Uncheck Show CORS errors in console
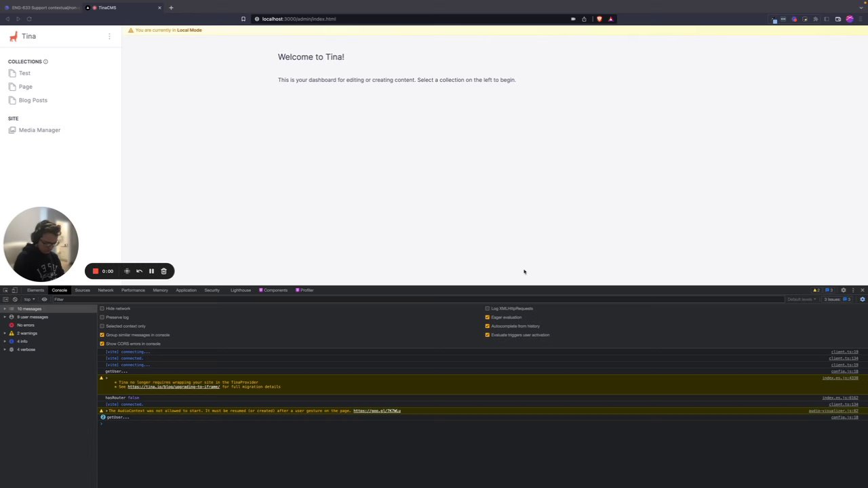This screenshot has height=488, width=868. pyautogui.click(x=102, y=344)
